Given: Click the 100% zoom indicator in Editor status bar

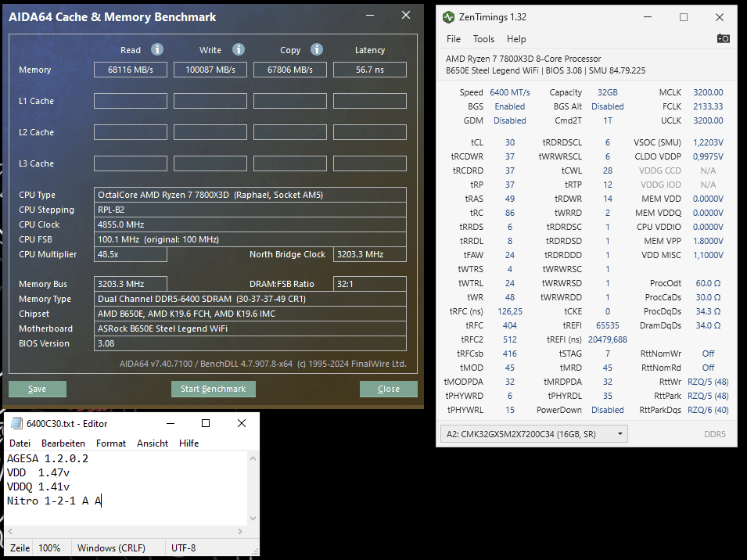Looking at the screenshot, I should [49, 548].
